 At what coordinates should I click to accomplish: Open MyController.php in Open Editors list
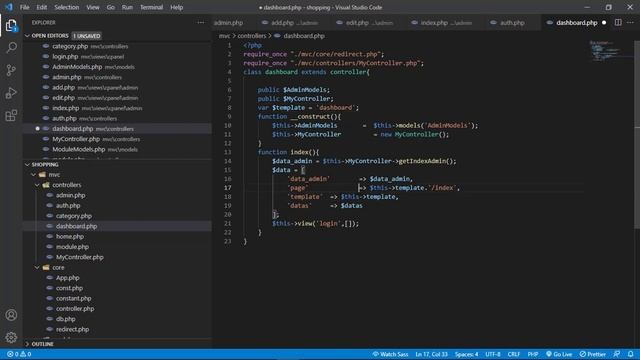pyautogui.click(x=118, y=139)
